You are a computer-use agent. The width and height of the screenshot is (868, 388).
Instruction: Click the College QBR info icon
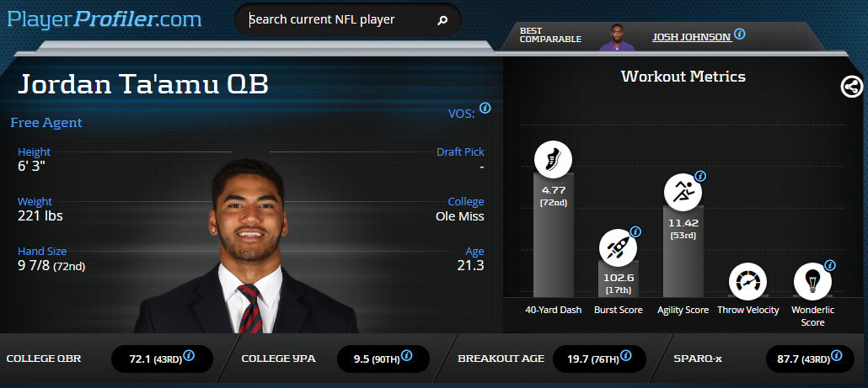(x=189, y=355)
